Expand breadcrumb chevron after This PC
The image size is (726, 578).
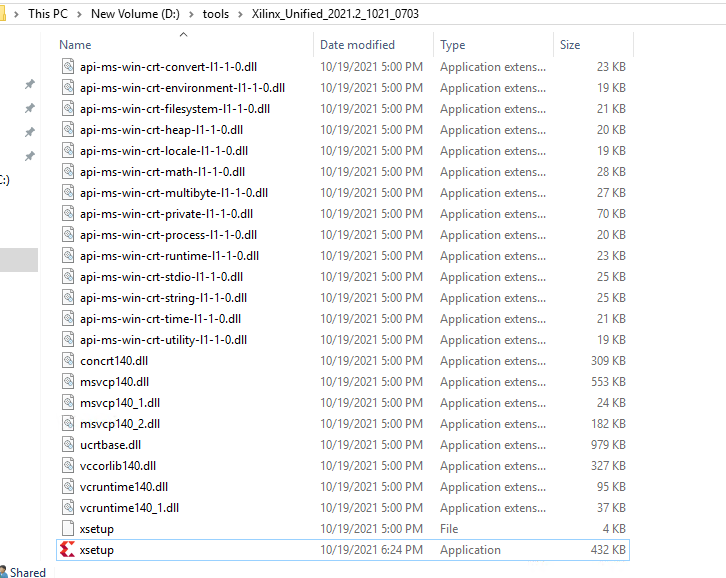[79, 14]
